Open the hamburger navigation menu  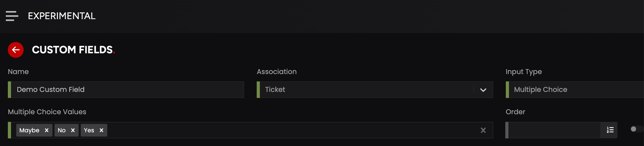[x=12, y=16]
